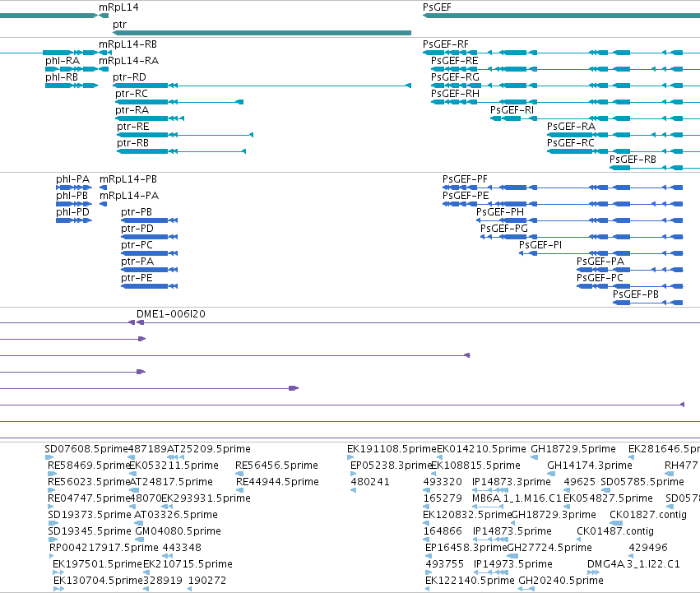Select transcript ptr-RA
700x593 pixels.
point(150,118)
